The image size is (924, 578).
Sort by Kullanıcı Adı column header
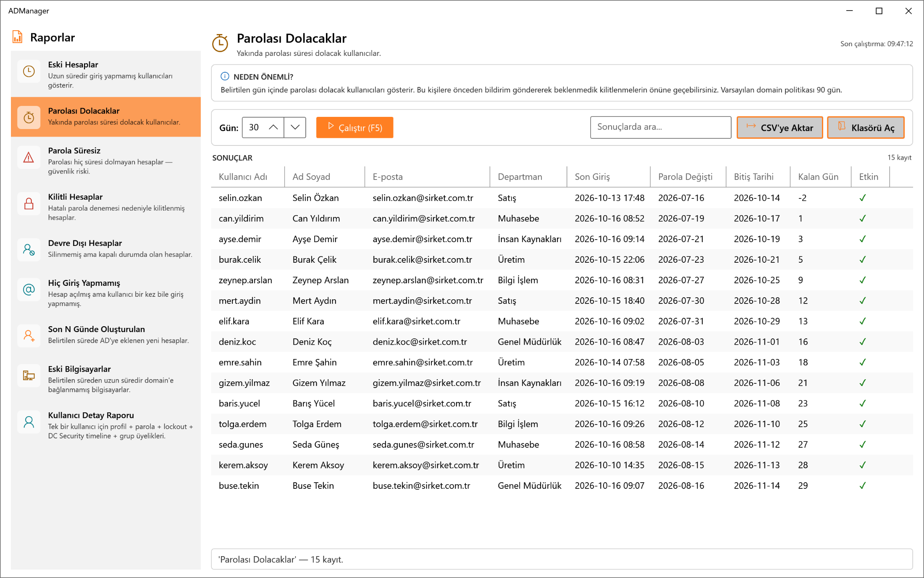tap(248, 177)
